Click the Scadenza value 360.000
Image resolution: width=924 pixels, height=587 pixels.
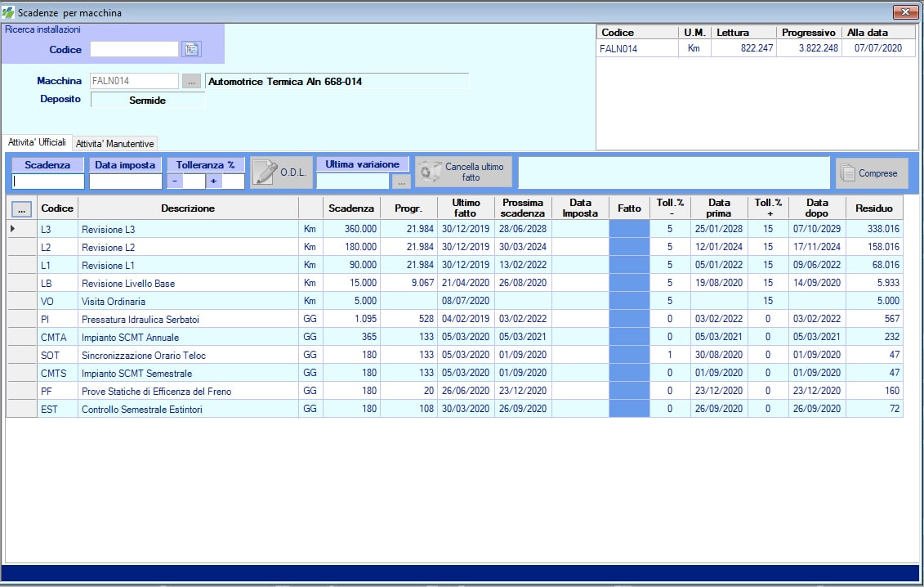pyautogui.click(x=360, y=229)
